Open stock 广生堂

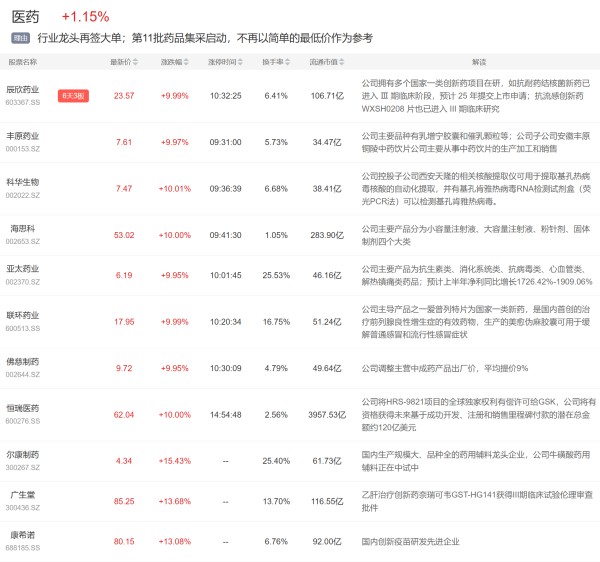coord(23,495)
